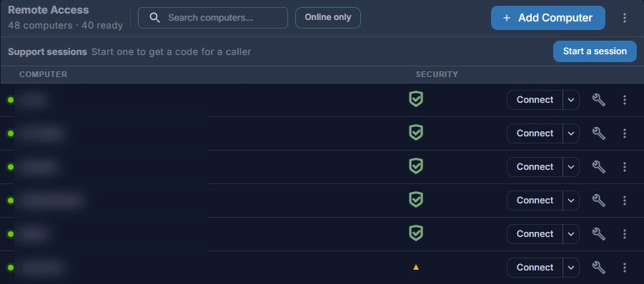The width and height of the screenshot is (644, 284).
Task: Click the Add Computer button
Action: point(548,18)
